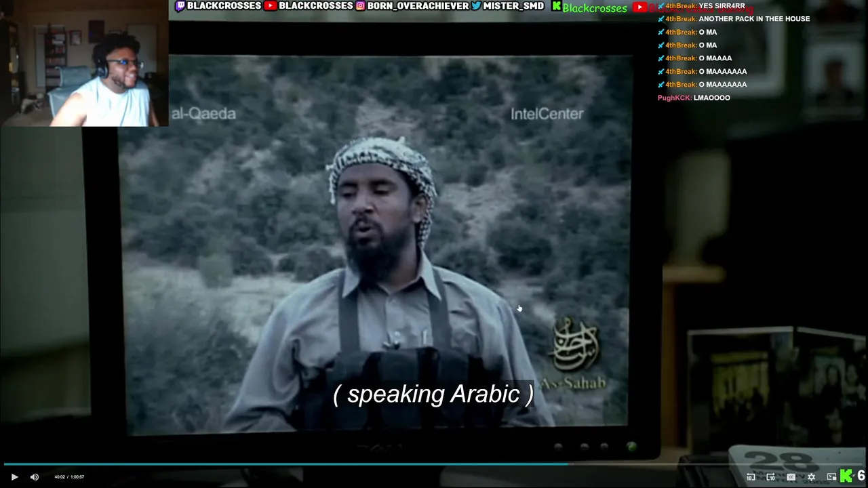Click the Instagram BORN_OVERACHIEVER overlay label

(x=412, y=6)
